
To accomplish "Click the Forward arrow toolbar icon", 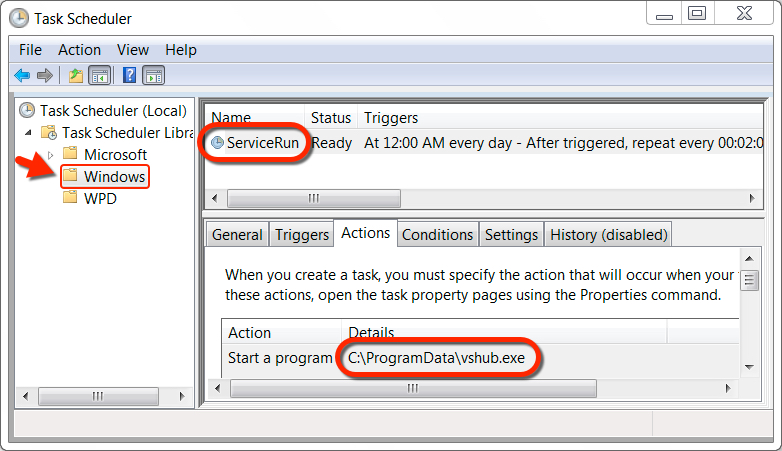I will [x=45, y=76].
